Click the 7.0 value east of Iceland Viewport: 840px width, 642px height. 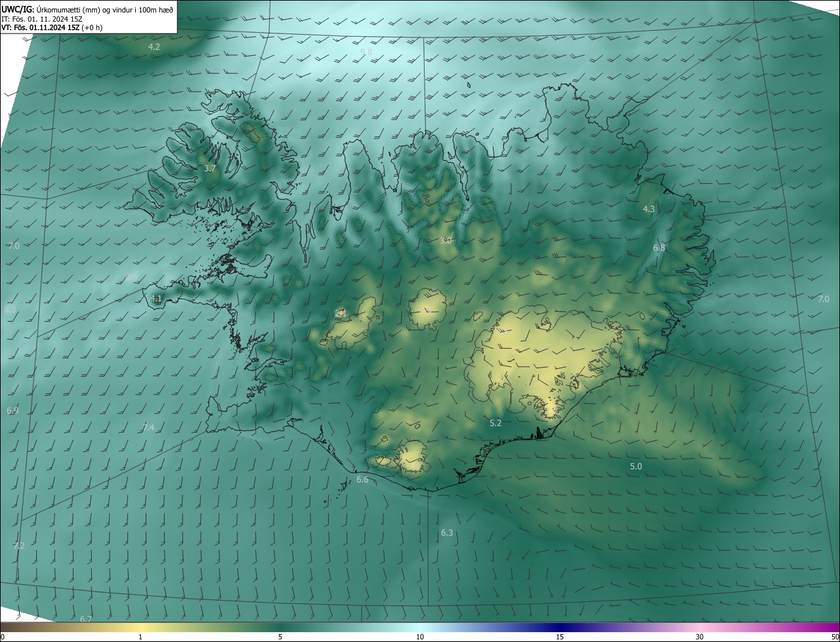click(x=824, y=299)
